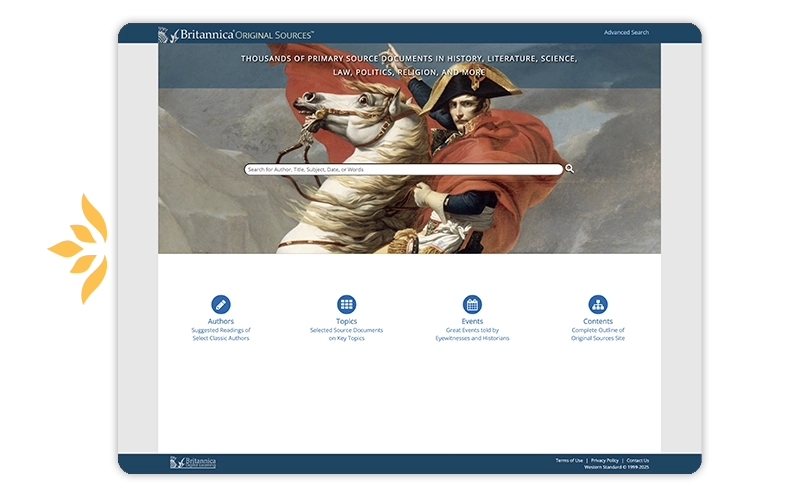The height and width of the screenshot is (500, 800).
Task: Click 'Suggested Readings of Select Classic Authors' text
Action: coord(221,334)
